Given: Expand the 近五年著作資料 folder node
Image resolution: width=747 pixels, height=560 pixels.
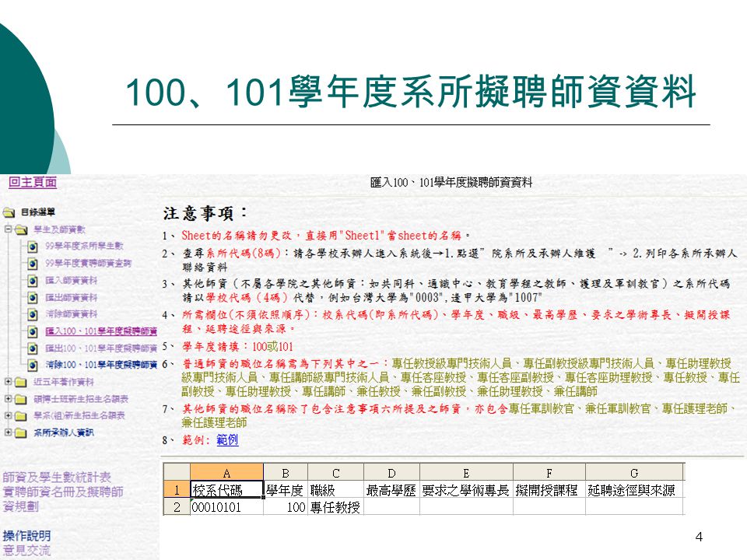Looking at the screenshot, I should (x=8, y=381).
